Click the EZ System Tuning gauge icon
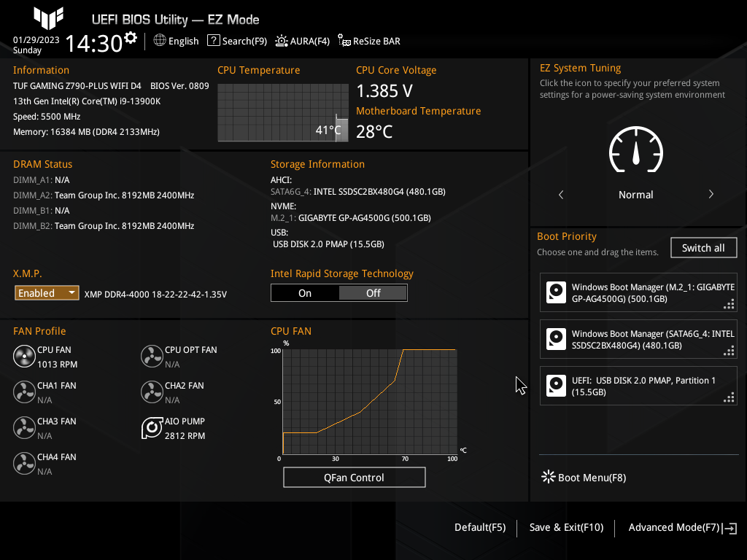Viewport: 747px width, 560px height. (636, 149)
